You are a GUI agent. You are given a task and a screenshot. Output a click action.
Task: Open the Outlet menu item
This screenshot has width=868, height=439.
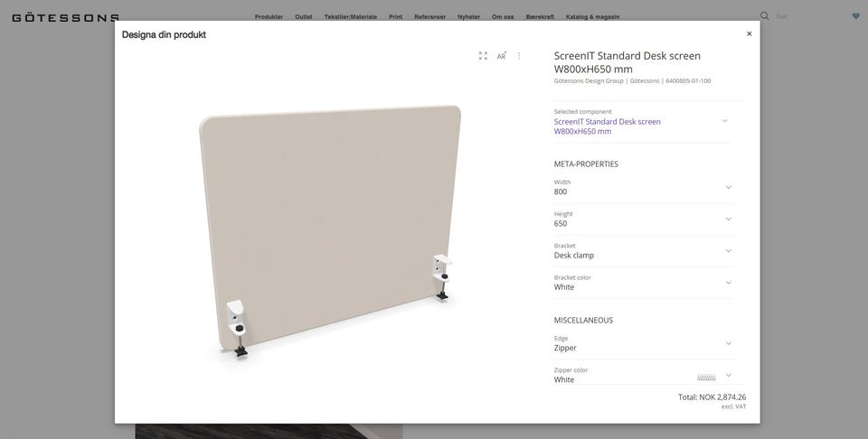pyautogui.click(x=304, y=17)
